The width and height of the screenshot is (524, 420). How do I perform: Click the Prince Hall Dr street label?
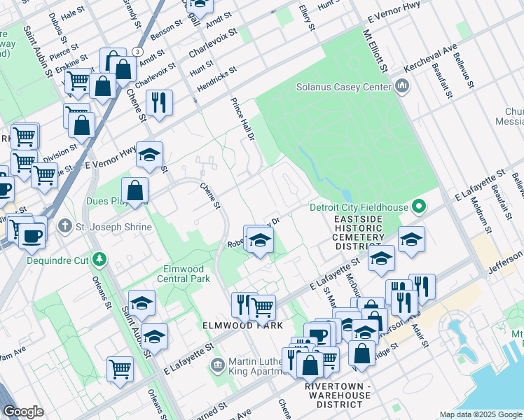pyautogui.click(x=242, y=119)
